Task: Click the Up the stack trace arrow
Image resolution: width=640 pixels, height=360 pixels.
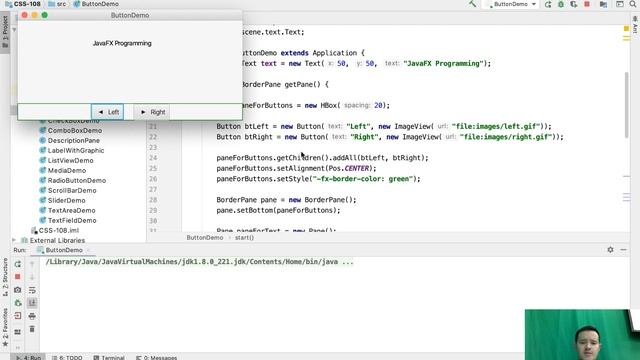Action: point(32,264)
